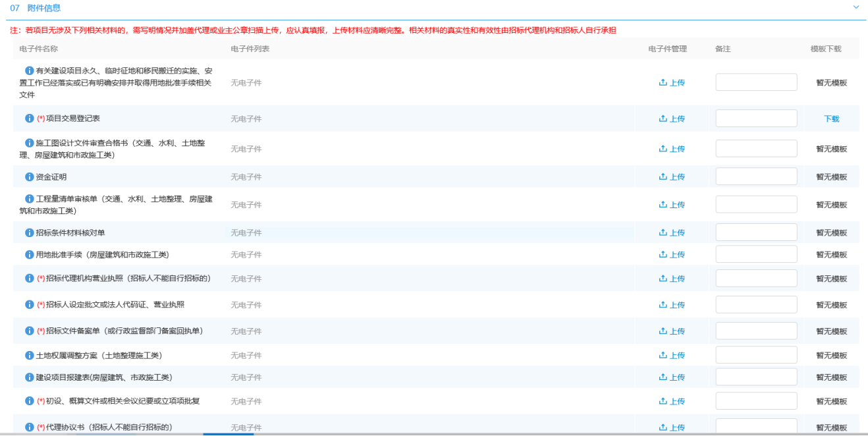Click info icon beside 项目交易登记表
This screenshot has width=868, height=436.
30,119
